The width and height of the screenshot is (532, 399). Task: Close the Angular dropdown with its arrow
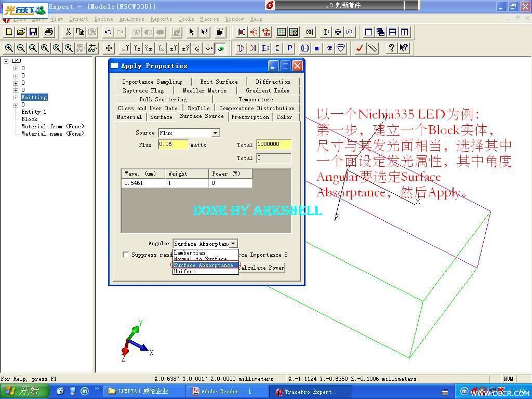click(233, 244)
